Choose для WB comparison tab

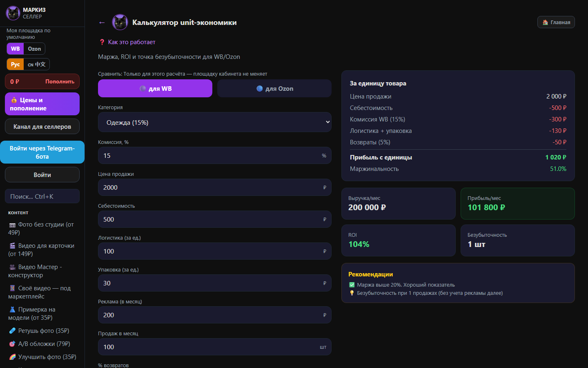(155, 88)
